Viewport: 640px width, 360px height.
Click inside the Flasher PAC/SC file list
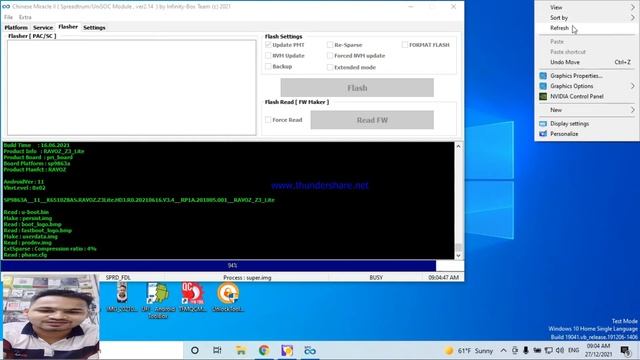[x=131, y=87]
